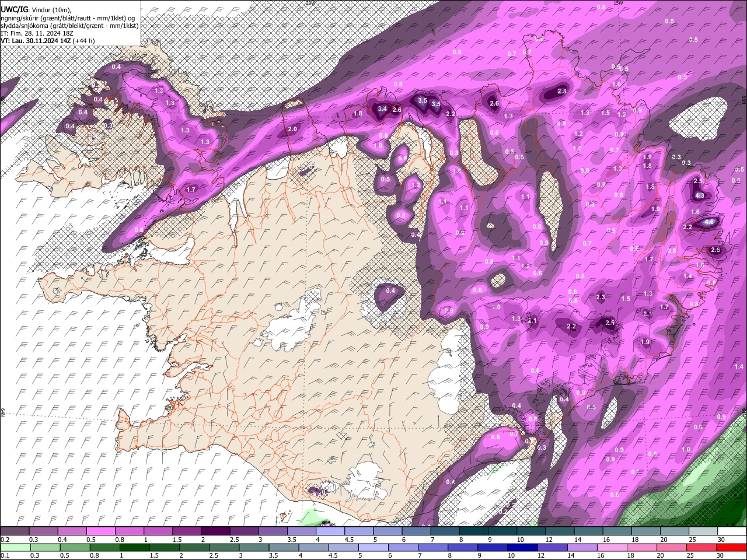Click the dark teal 8–9 swatch in the top legend

tap(473, 531)
